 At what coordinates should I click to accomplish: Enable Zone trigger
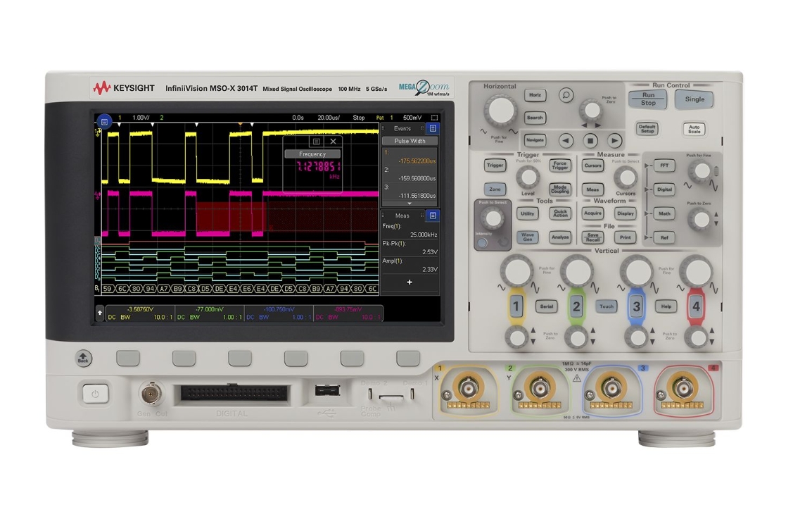click(496, 189)
